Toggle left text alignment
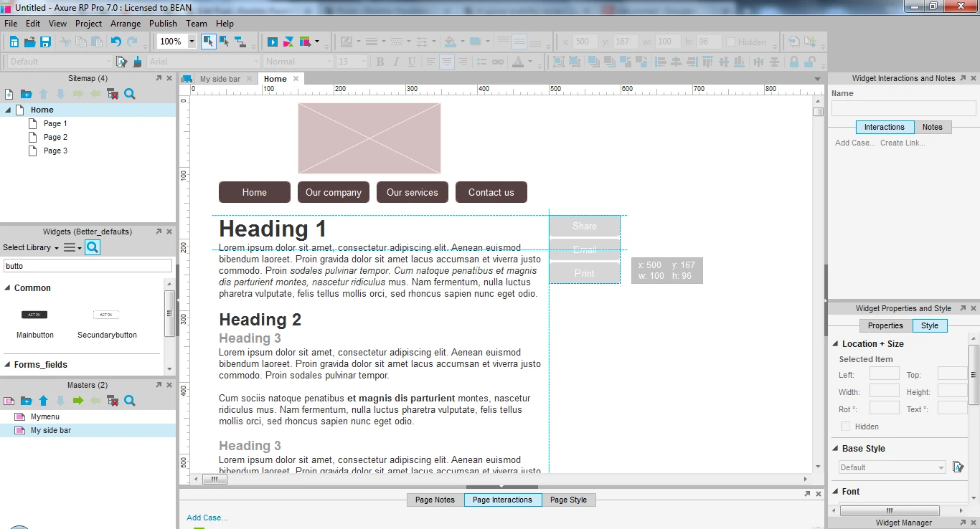Screen dimensions: 980x529 tap(430, 62)
